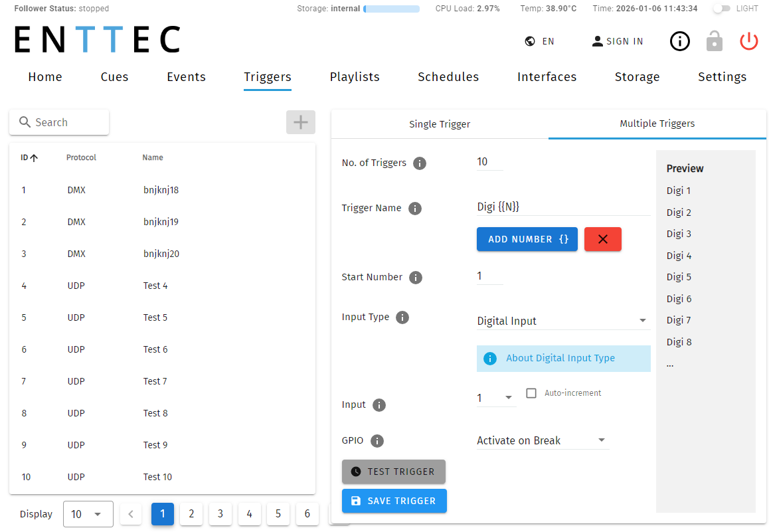Click the power icon in header
The width and height of the screenshot is (769, 532).
tap(748, 41)
